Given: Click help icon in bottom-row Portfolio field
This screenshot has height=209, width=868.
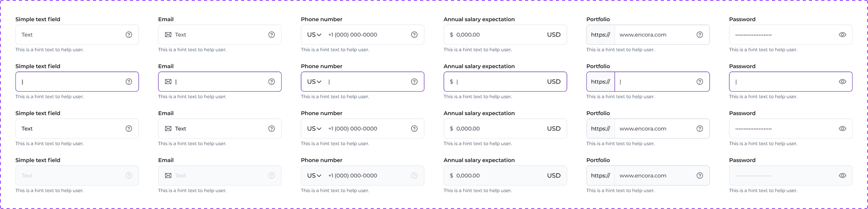Looking at the screenshot, I should click(x=700, y=176).
